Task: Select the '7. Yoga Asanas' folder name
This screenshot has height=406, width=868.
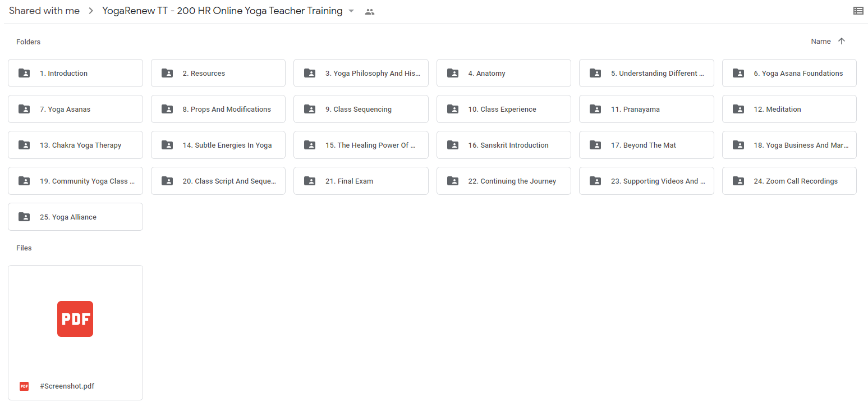Action: coord(65,110)
